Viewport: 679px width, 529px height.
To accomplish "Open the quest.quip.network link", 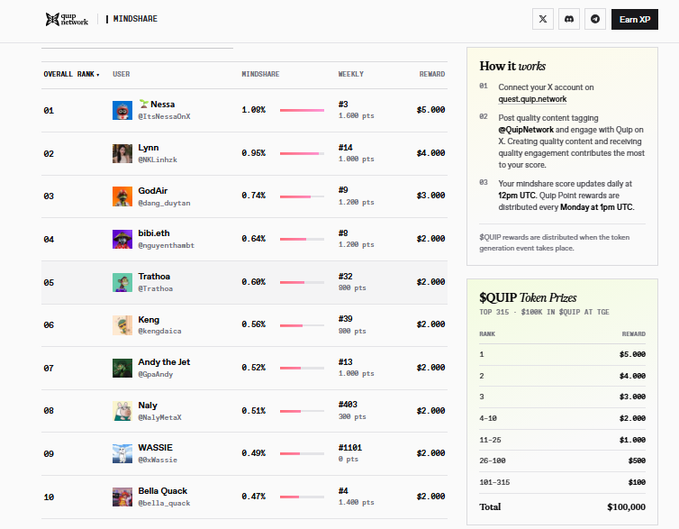I will 532,99.
